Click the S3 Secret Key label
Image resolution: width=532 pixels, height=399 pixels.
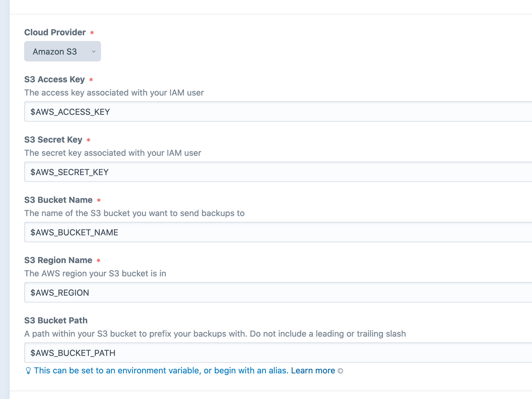tap(53, 140)
